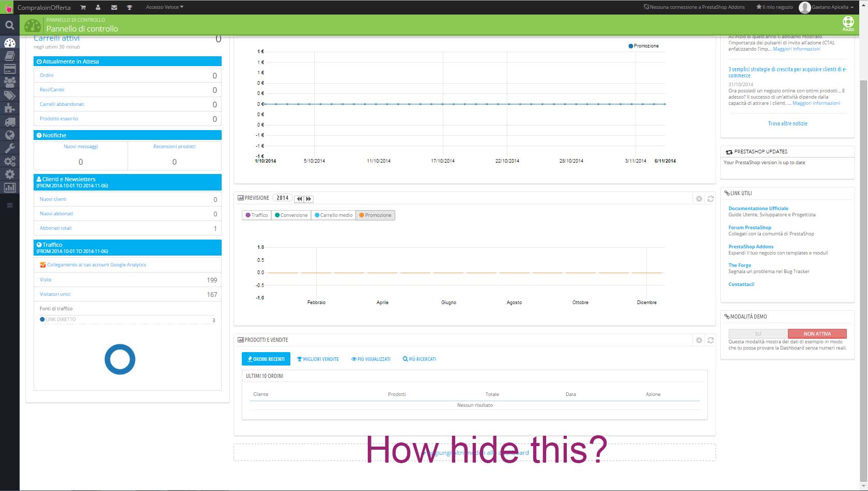This screenshot has width=868, height=491.
Task: Toggle the Traffico series in the forecast chart
Action: point(257,215)
